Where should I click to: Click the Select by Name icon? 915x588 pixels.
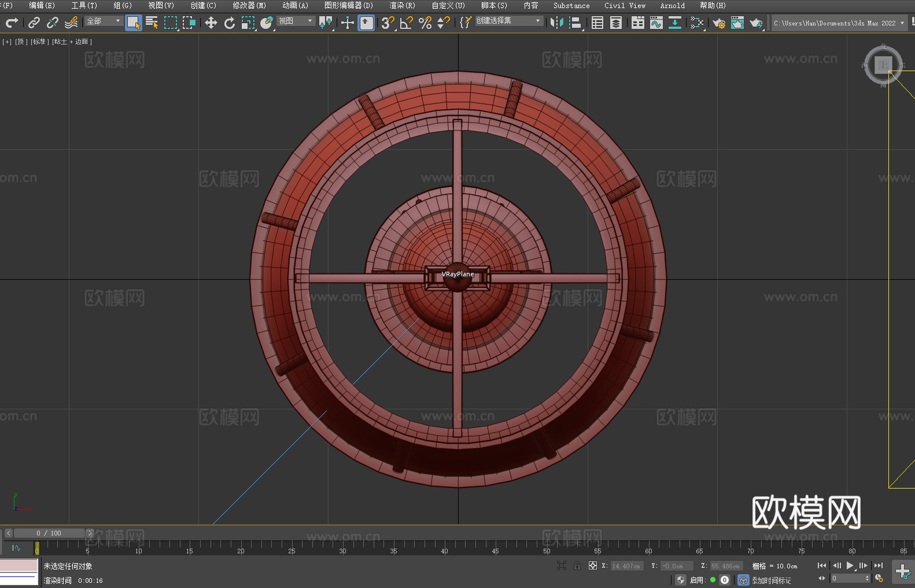point(152,23)
